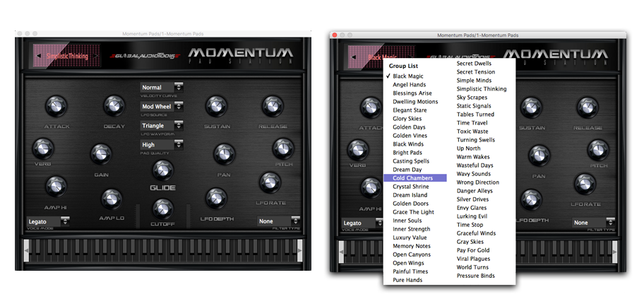Click the LFO Rate knob in right window
644x304 pixels.
[x=585, y=184]
